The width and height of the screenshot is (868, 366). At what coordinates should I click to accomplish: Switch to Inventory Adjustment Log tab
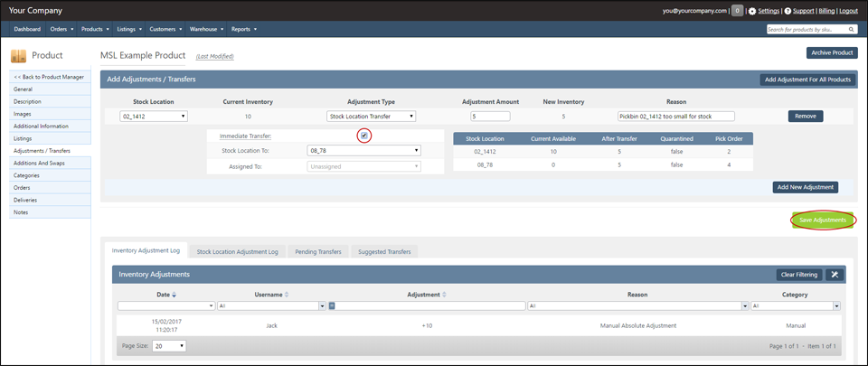click(x=146, y=250)
